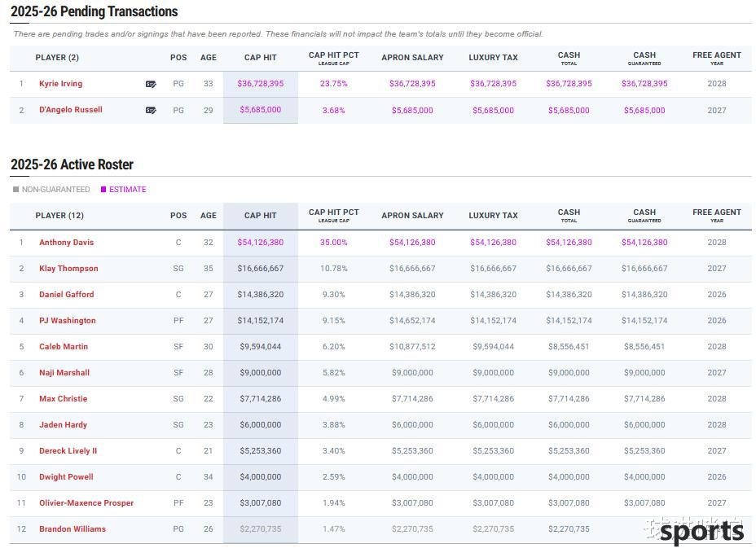Select Brandon Williams non-guaranteed cap hit $2,270,735
The width and height of the screenshot is (756, 557).
261,528
